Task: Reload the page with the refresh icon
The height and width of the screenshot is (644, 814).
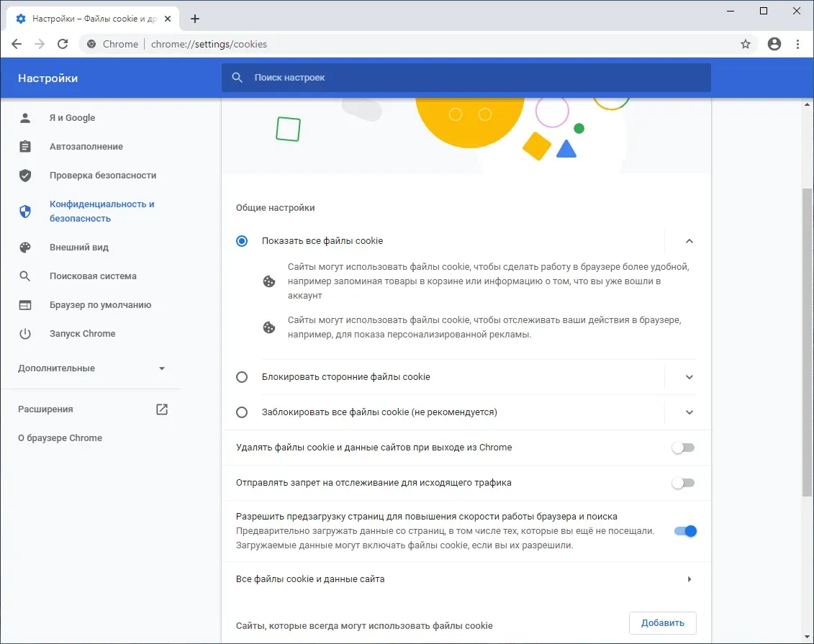Action: (63, 44)
